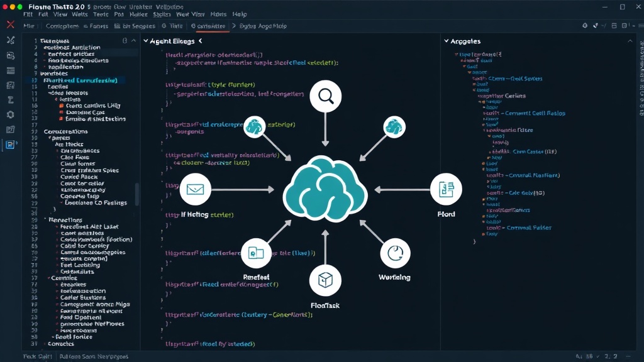Select 'Casler Sturtlons' row in left tree
Viewport: 644px width, 362px height.
(x=83, y=297)
